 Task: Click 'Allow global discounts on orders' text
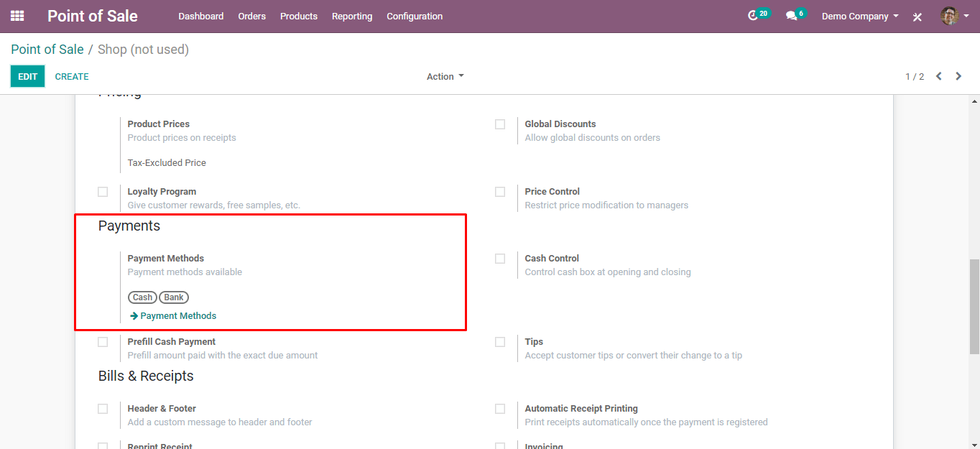(593, 138)
